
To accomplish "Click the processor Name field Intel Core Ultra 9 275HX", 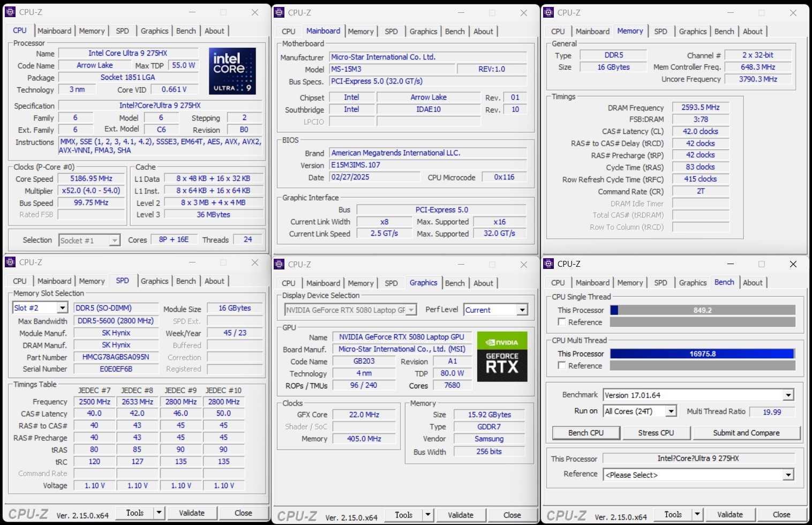I will pyautogui.click(x=128, y=53).
